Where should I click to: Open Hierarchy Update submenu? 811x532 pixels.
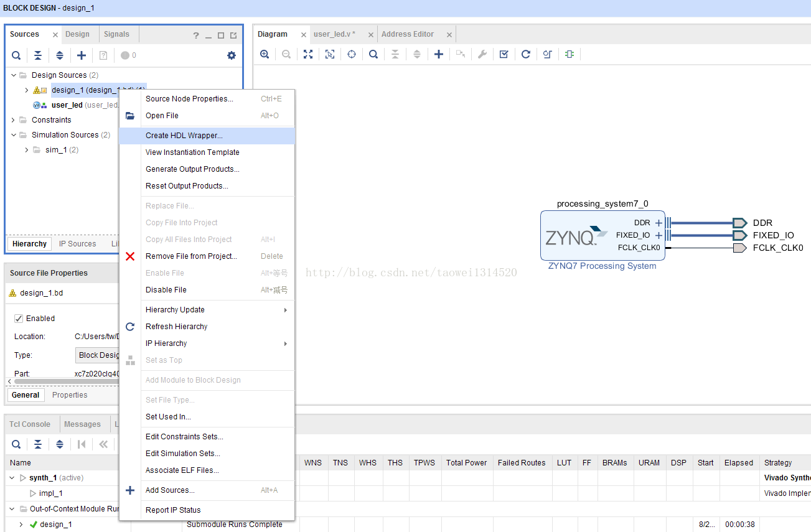tap(207, 310)
